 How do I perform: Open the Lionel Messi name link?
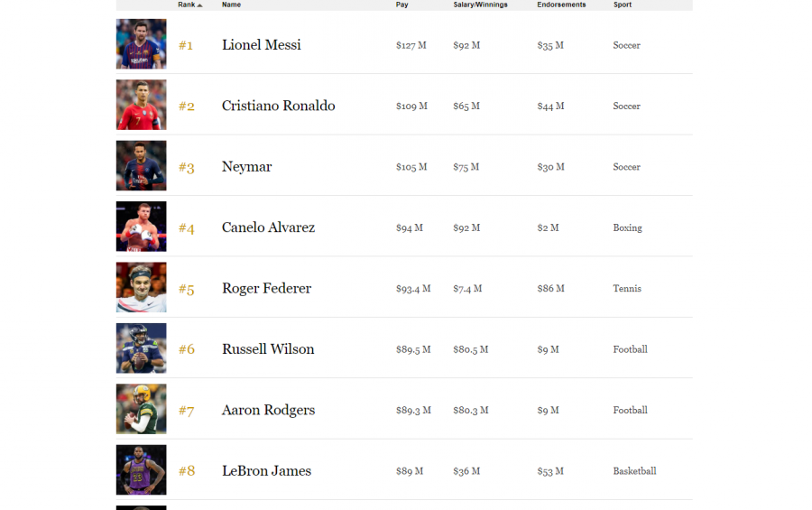point(262,45)
